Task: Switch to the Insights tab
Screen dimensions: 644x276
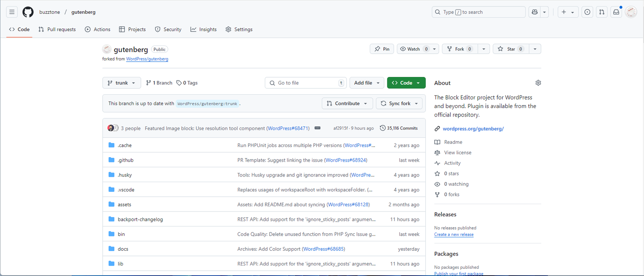Action: tap(204, 29)
